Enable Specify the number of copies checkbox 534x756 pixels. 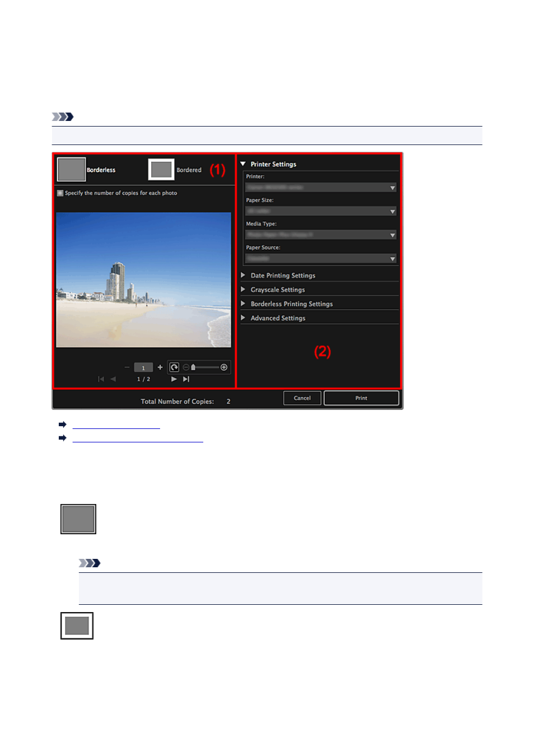[60, 193]
